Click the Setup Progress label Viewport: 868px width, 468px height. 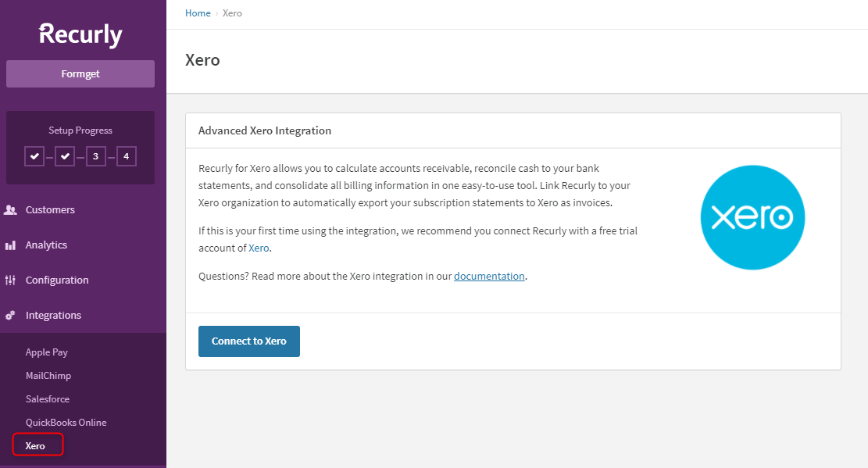tap(80, 130)
